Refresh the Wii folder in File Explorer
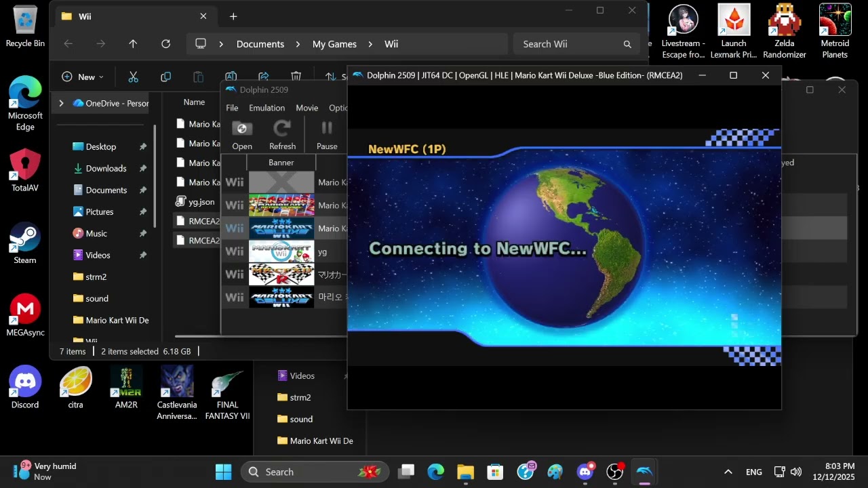This screenshot has height=488, width=868. (165, 44)
